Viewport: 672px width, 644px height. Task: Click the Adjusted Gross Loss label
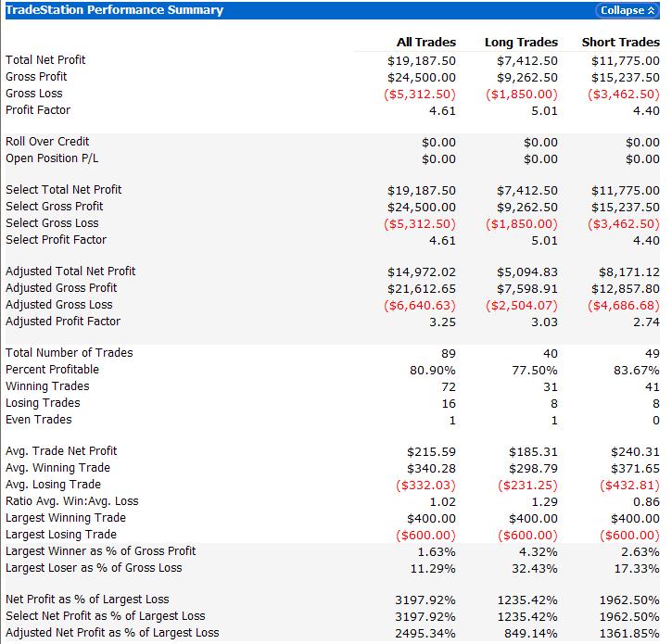(x=58, y=305)
